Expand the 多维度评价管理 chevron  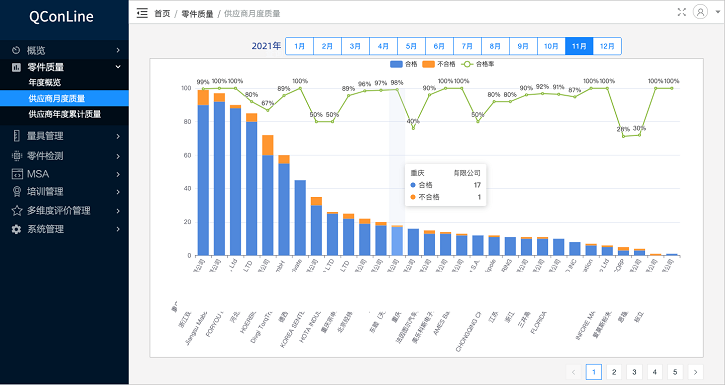(118, 211)
